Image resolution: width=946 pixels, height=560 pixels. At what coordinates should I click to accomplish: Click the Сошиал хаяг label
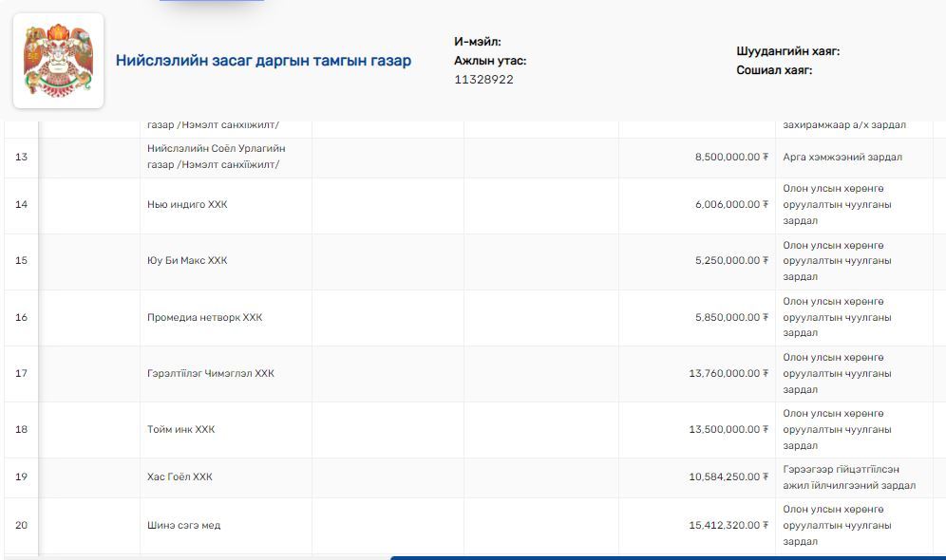(x=774, y=70)
